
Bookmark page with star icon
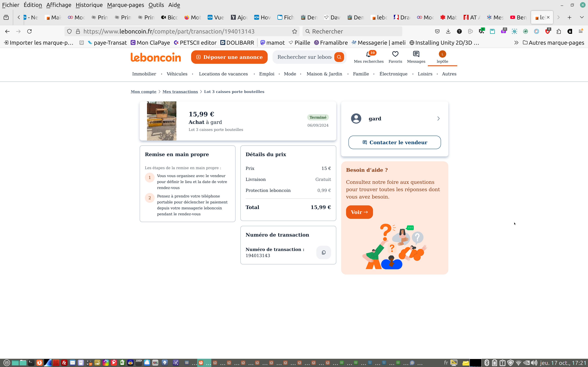click(294, 31)
